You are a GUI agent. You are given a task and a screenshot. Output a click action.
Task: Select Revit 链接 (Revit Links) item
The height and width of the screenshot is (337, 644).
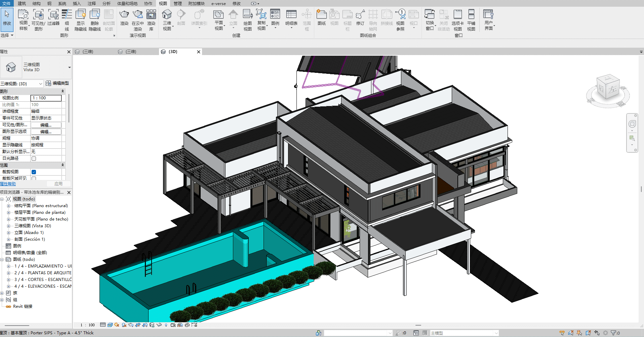[23, 306]
